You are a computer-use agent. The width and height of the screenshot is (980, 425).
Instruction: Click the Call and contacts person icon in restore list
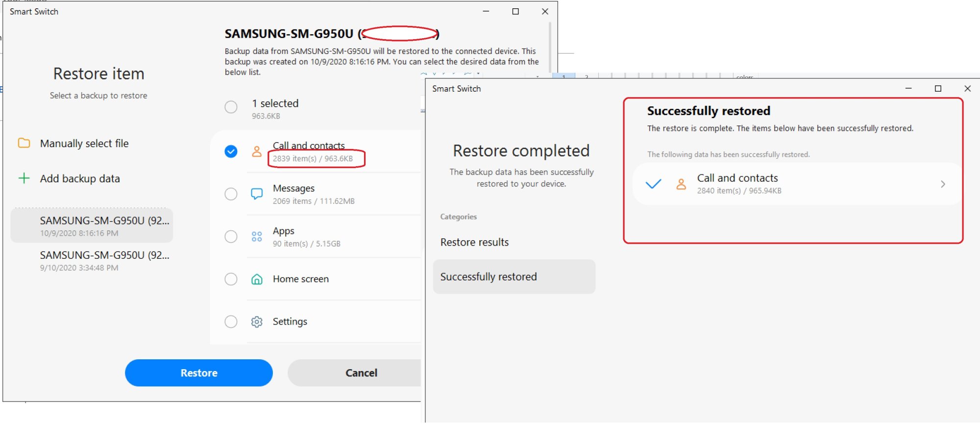(257, 151)
